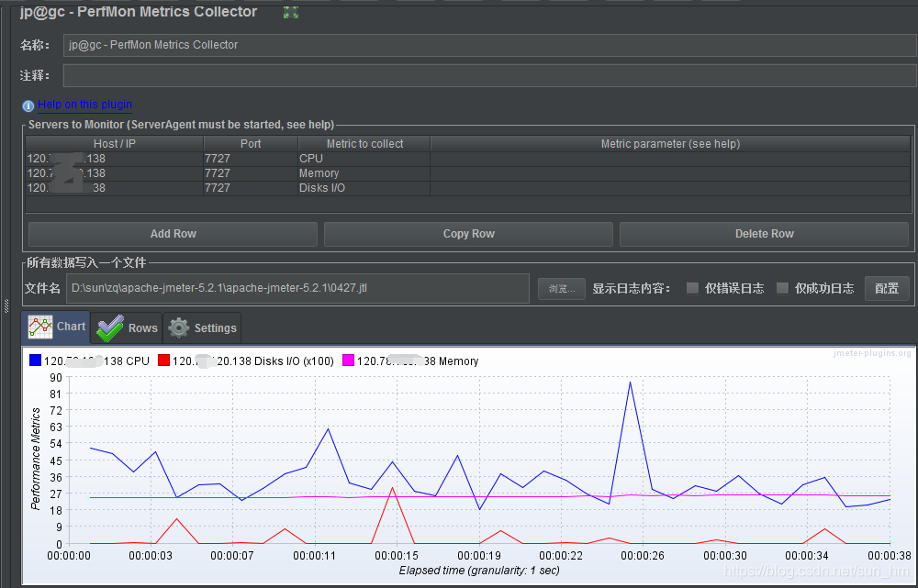Select the CPU metric cell
This screenshot has height=588, width=918.
[364, 159]
